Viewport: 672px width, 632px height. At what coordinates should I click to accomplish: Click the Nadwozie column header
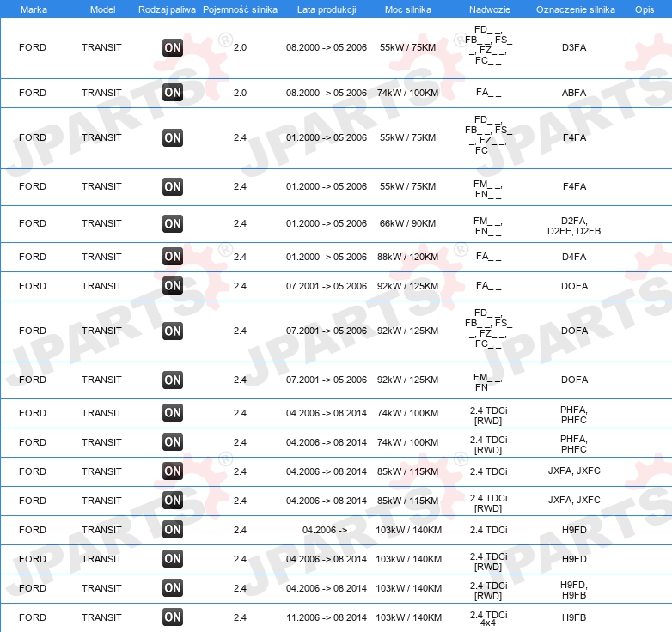490,9
